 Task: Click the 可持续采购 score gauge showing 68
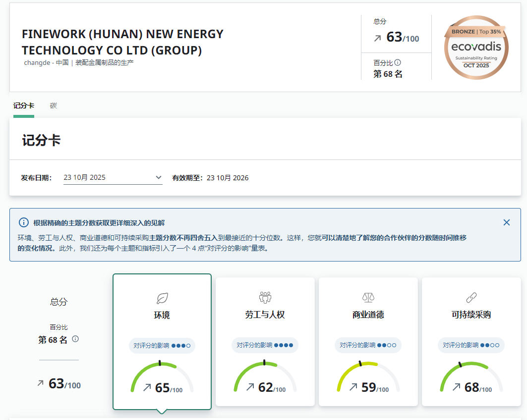point(471,379)
